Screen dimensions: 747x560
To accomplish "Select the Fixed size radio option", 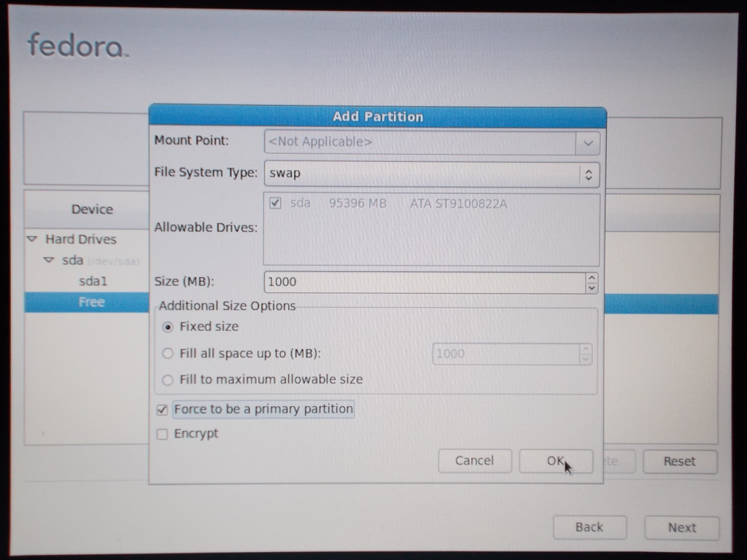I will tap(169, 327).
